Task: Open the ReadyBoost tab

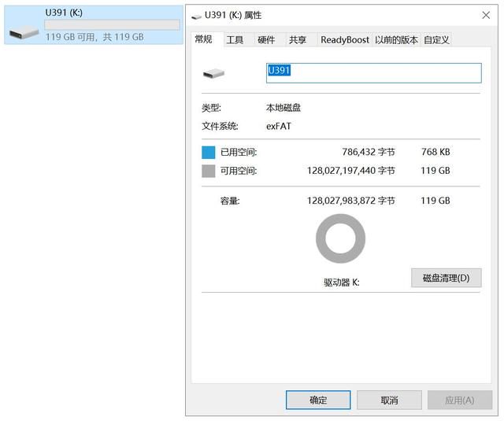Action: 345,40
